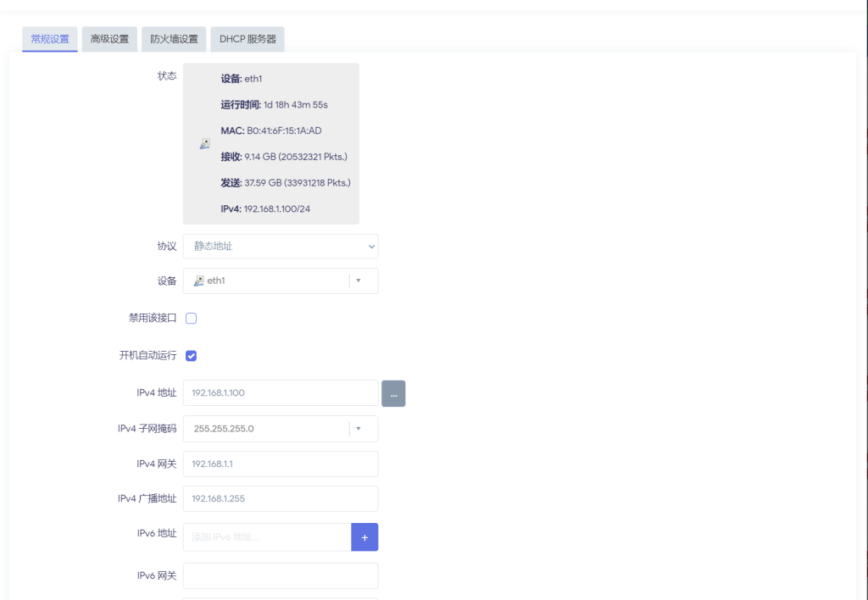Click the ethernet icon in the status panel
Viewport: 868px width, 600px height.
pyautogui.click(x=204, y=144)
